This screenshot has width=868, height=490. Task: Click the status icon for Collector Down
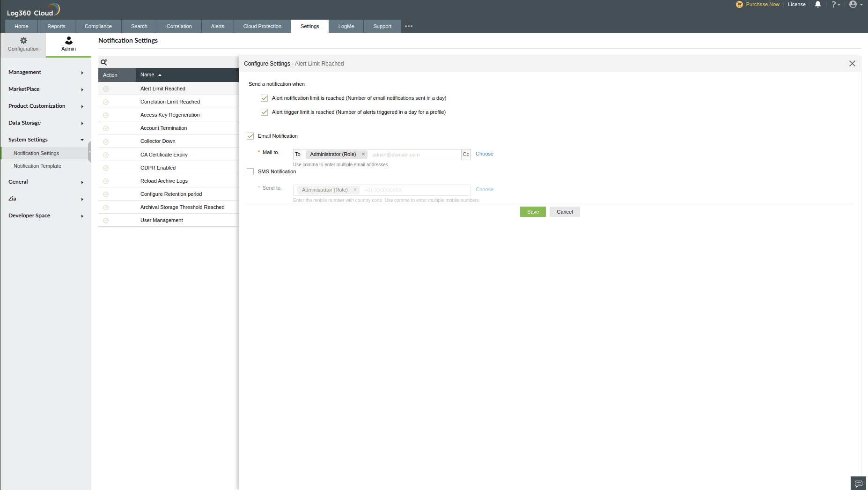click(x=106, y=141)
